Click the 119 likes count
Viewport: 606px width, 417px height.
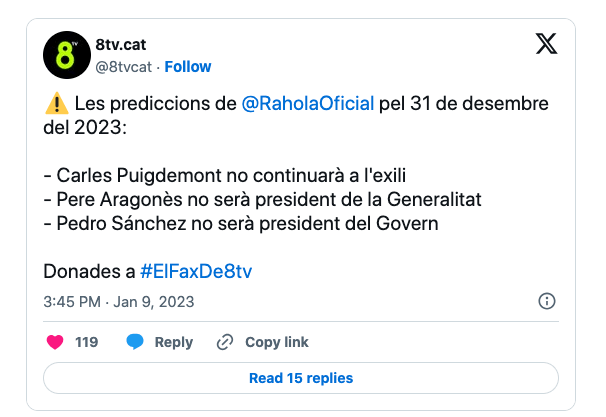[87, 342]
